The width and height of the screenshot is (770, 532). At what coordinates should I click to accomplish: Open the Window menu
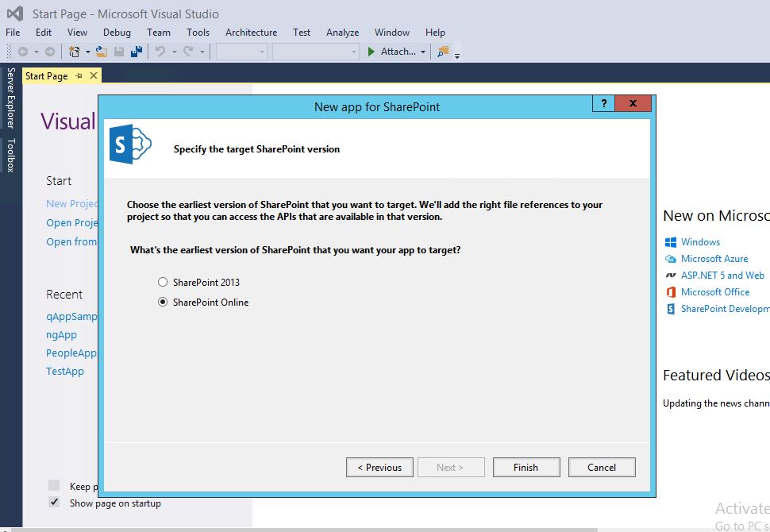pyautogui.click(x=392, y=33)
